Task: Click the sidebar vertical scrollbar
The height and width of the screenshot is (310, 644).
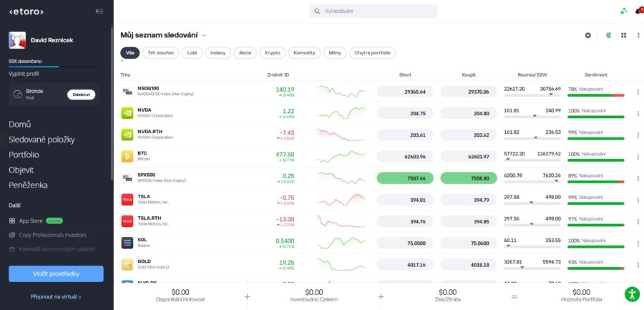Action: click(112, 103)
